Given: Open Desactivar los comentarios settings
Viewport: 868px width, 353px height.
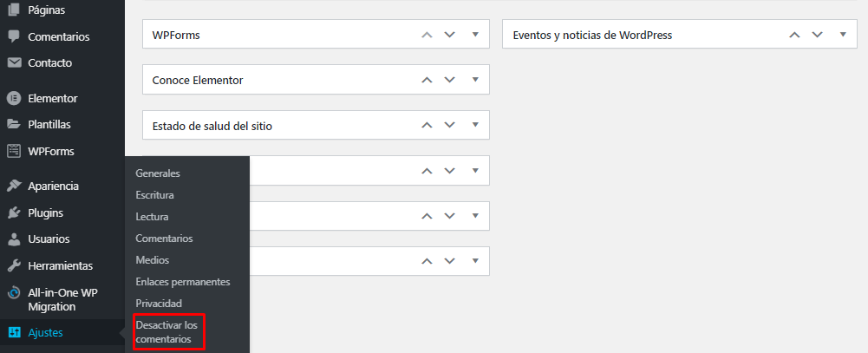Looking at the screenshot, I should [x=167, y=332].
